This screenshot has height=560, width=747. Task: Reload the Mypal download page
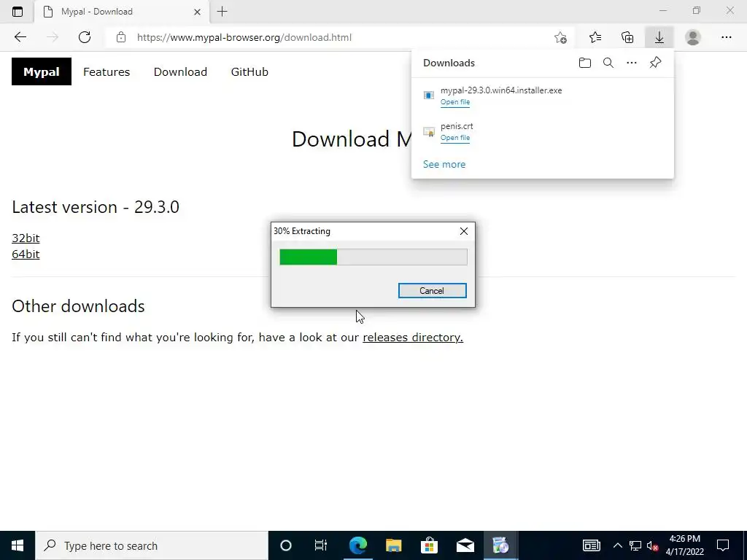coord(85,37)
